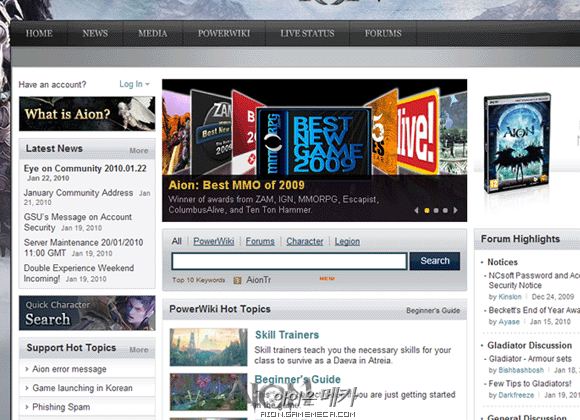The image size is (580, 420).
Task: Open 'Game launching in Korean' support topic
Action: tap(82, 388)
